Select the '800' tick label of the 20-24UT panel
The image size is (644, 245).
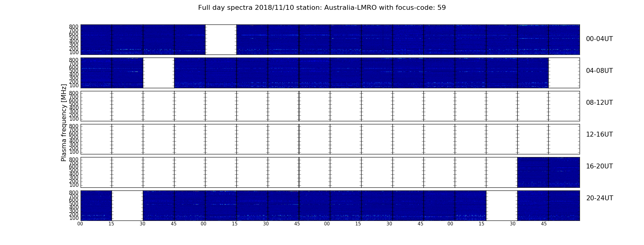(74, 193)
